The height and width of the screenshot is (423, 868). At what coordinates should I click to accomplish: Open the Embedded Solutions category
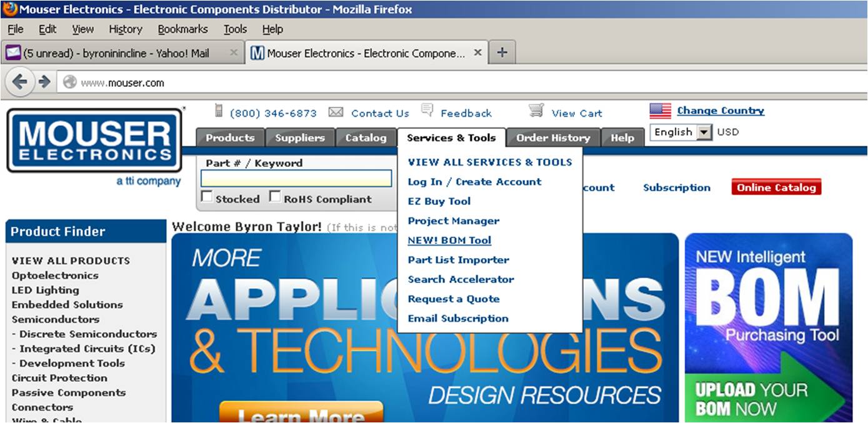67,305
